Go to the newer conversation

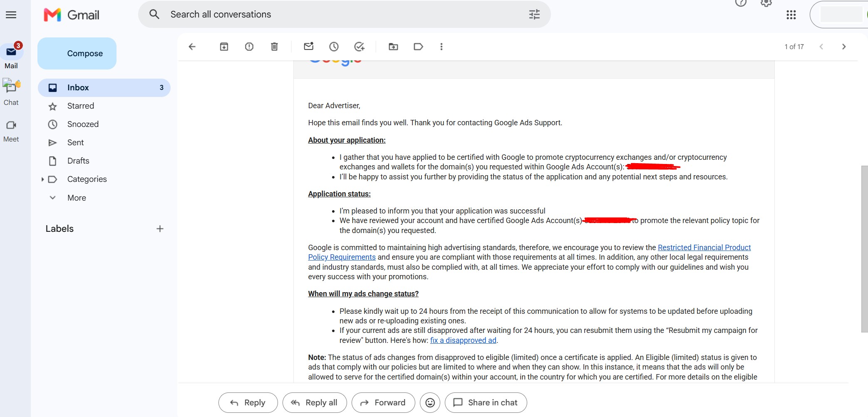(821, 47)
